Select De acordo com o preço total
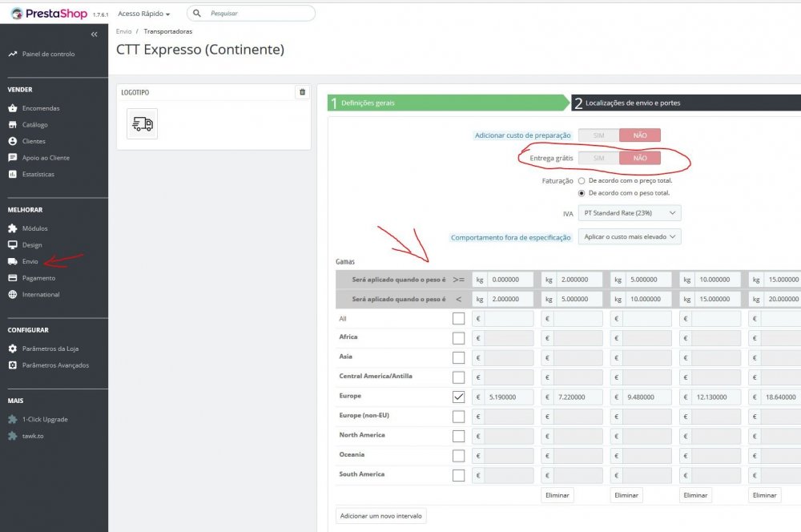801x532 pixels. pyautogui.click(x=582, y=181)
